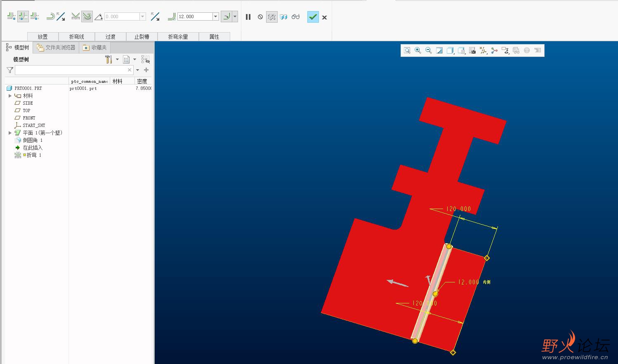Accept the bend with green checkmark
Viewport: 618px width, 364px height.
coord(313,17)
